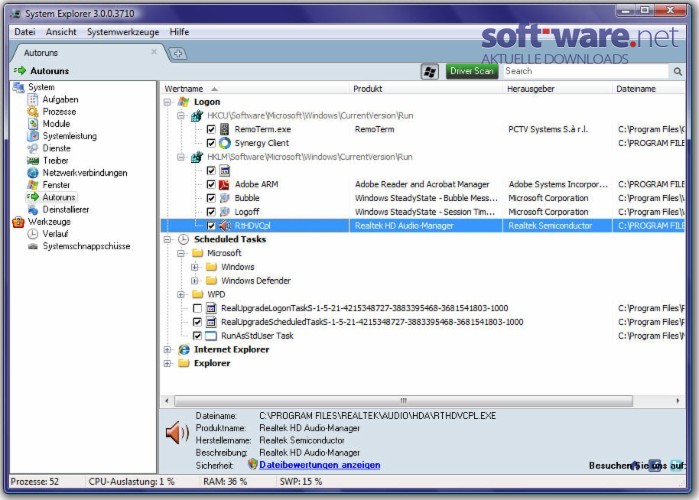Toggle the Bubble autorun checkbox
The image size is (699, 500).
pos(211,198)
